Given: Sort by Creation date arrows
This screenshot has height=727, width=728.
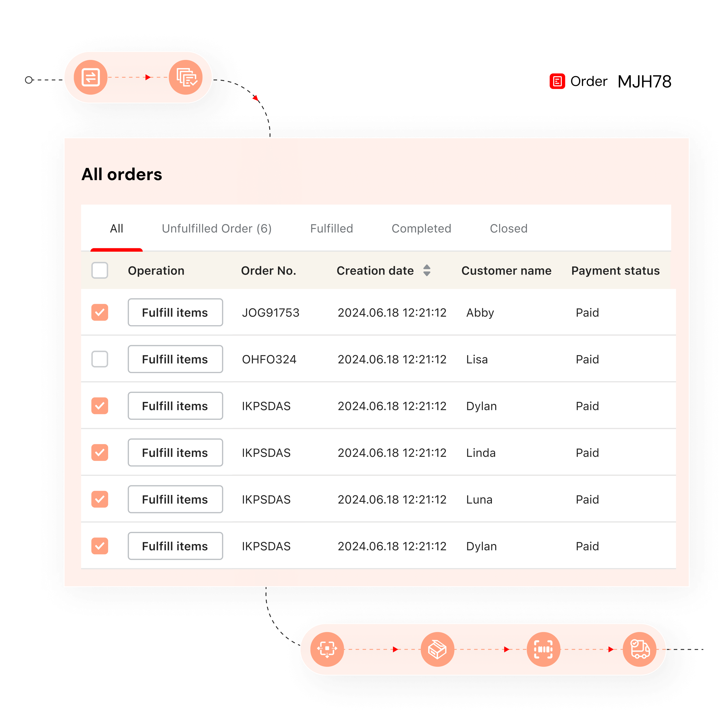Looking at the screenshot, I should click(x=427, y=270).
